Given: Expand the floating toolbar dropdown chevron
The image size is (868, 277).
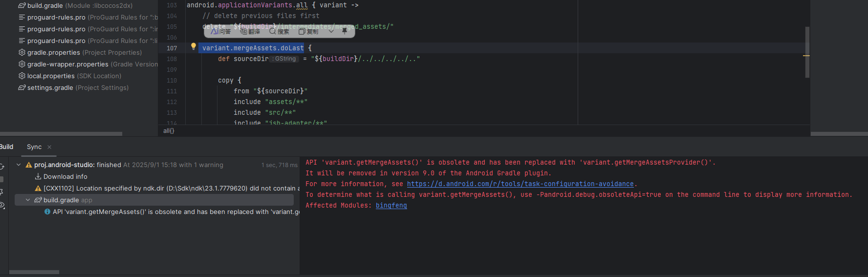Looking at the screenshot, I should [331, 31].
